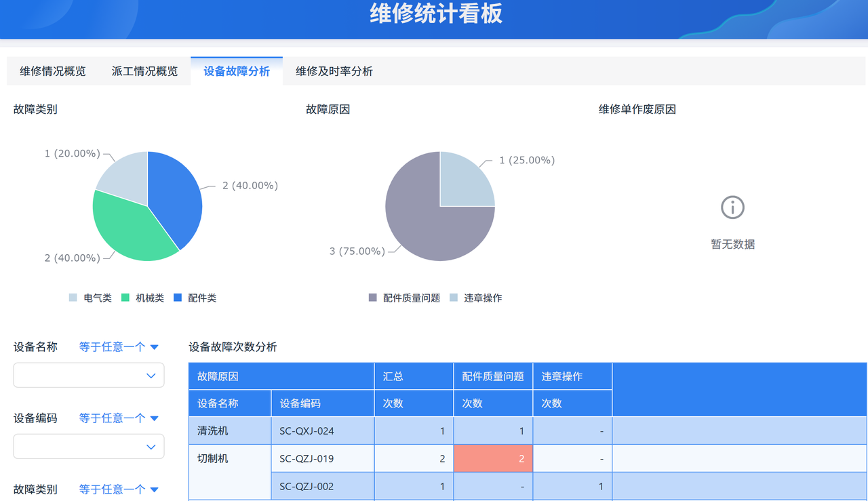868x501 pixels.
Task: Click the 维修单作废原因 chart title
Action: tap(637, 109)
